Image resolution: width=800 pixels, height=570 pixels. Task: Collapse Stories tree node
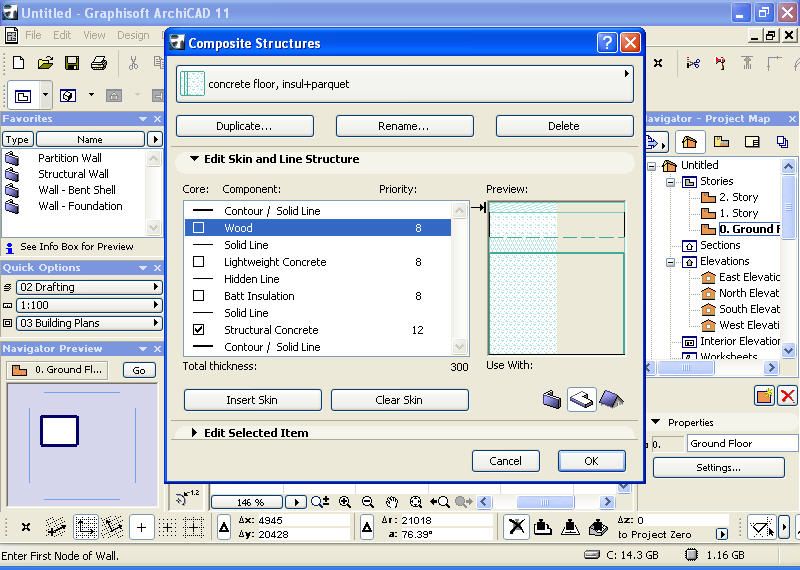click(670, 182)
